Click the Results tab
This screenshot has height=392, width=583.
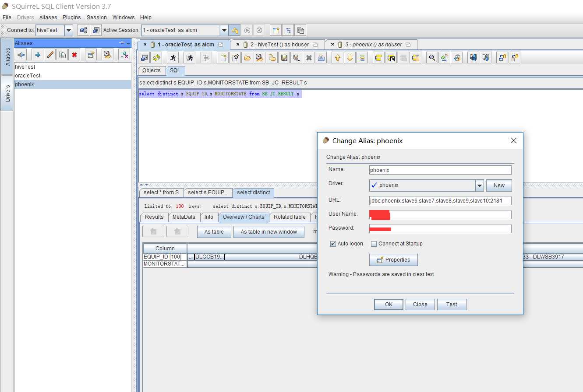(x=154, y=217)
